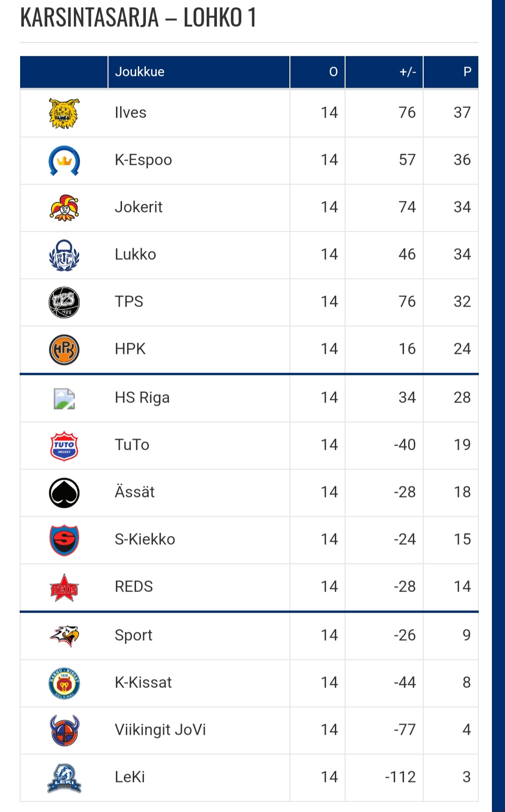This screenshot has width=505, height=812.
Task: Sort by the P points column header
Action: (467, 72)
